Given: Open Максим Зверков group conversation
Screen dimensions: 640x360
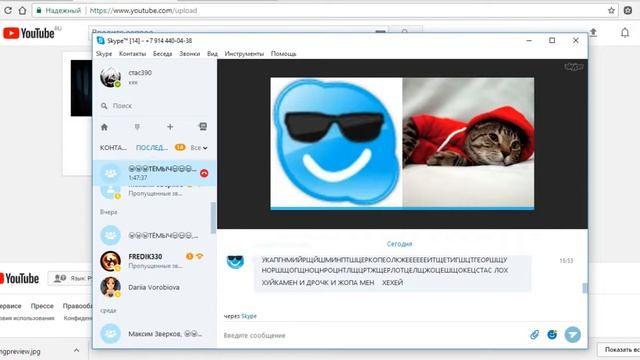Looking at the screenshot, I should [154, 333].
